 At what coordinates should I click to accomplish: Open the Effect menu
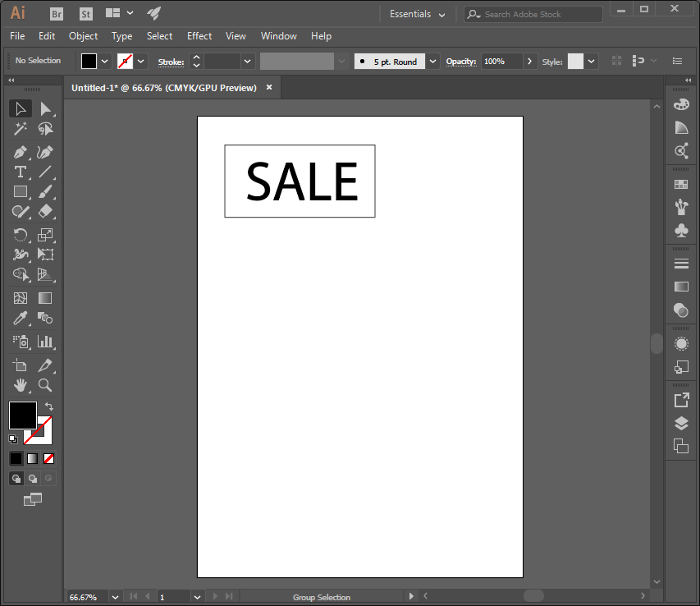[199, 36]
